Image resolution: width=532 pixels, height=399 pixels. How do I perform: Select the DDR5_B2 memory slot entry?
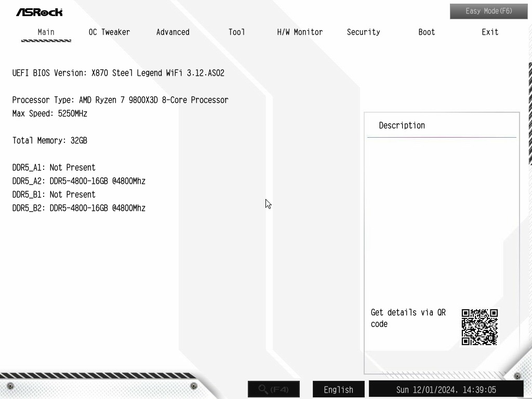[79, 208]
